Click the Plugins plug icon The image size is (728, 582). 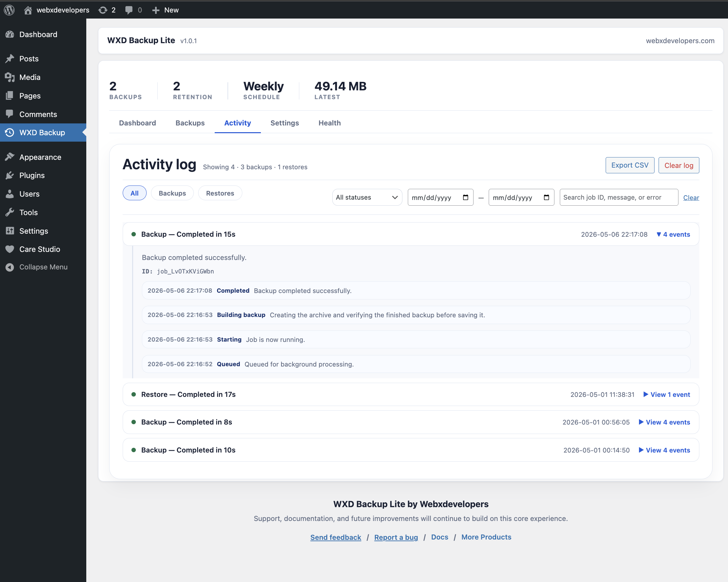[x=10, y=175]
